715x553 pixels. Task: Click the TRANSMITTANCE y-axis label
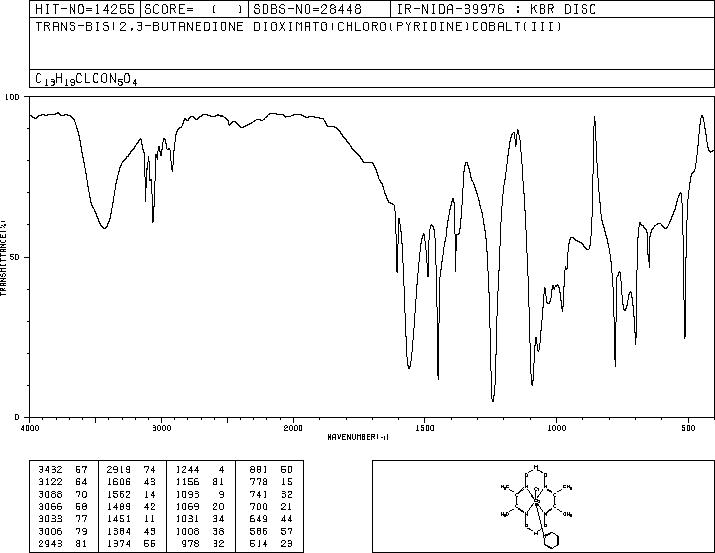click(x=3, y=258)
